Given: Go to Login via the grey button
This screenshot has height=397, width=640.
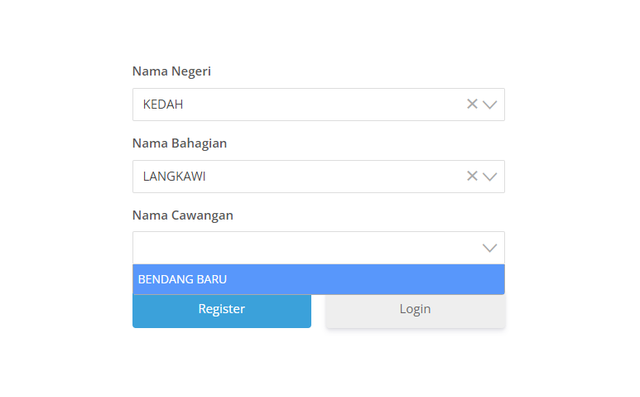Looking at the screenshot, I should click(415, 311).
